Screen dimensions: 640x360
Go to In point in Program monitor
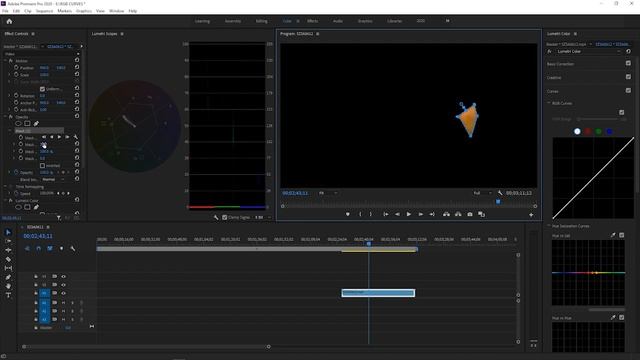tap(385, 214)
